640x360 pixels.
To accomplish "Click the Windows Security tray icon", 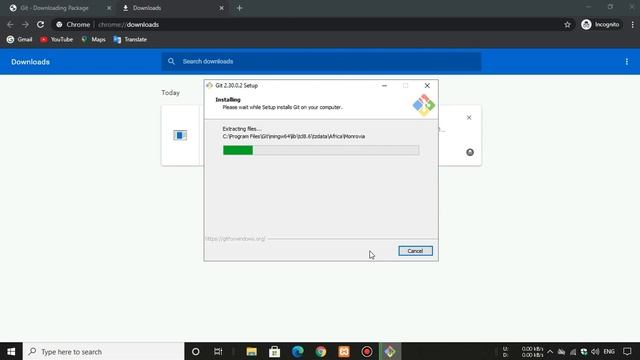I will (x=584, y=352).
